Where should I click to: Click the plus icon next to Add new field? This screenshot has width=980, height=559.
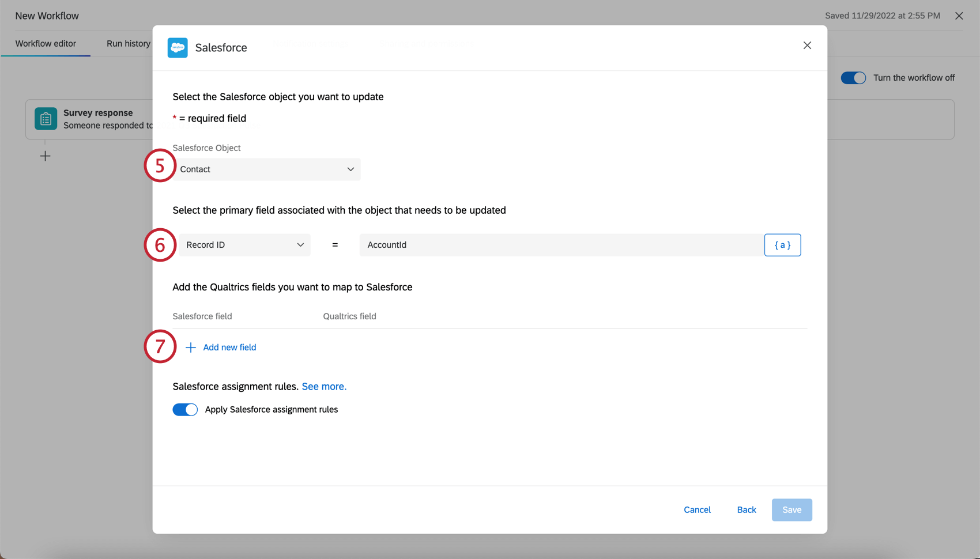coord(191,347)
